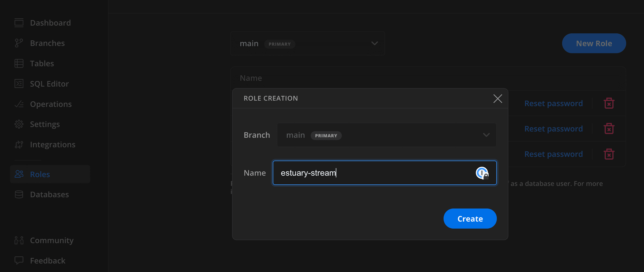Delete the third role with trash icon
This screenshot has width=644, height=272.
click(x=609, y=154)
